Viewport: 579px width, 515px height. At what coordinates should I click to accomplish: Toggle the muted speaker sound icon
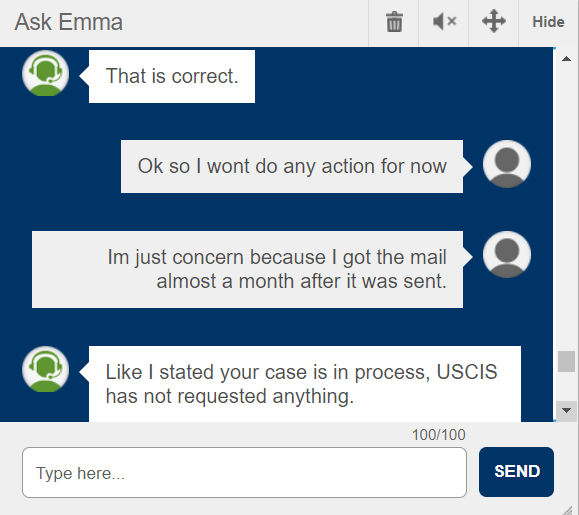(445, 21)
